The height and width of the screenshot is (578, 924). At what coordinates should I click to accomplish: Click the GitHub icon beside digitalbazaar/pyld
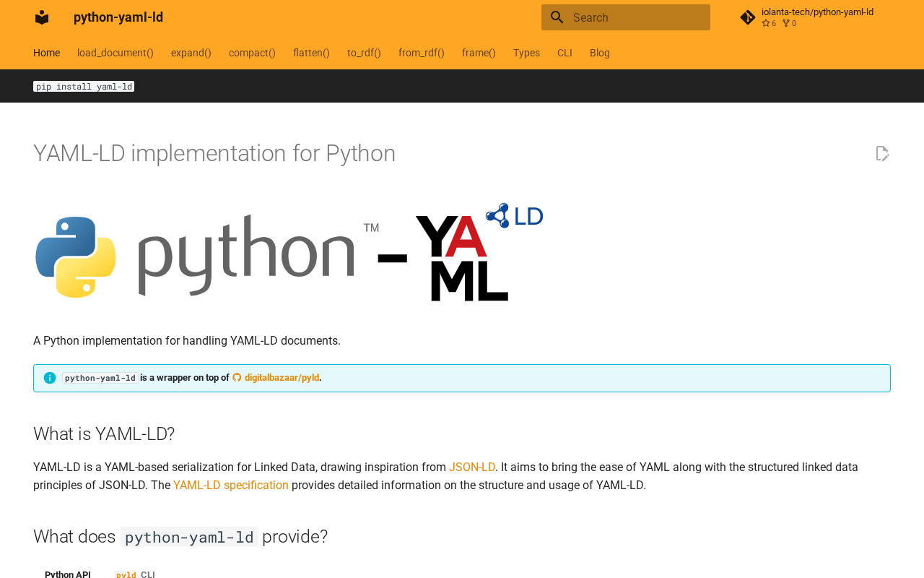pos(237,378)
